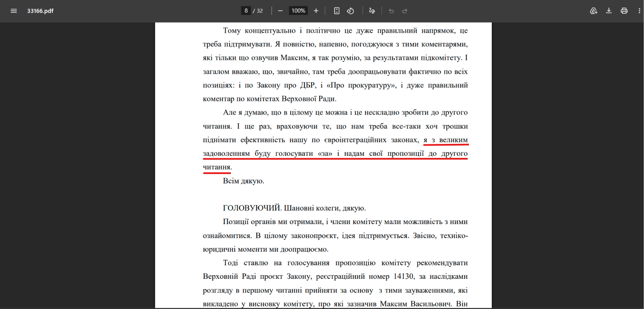This screenshot has height=309, width=644.
Task: Click the text 'Всім дякую.'
Action: pos(244,181)
